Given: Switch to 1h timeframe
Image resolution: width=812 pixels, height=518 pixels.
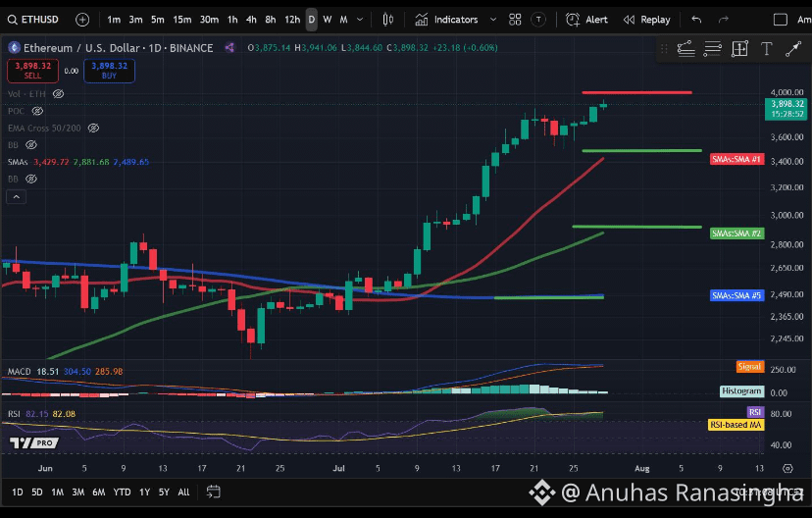Looking at the screenshot, I should click(232, 20).
